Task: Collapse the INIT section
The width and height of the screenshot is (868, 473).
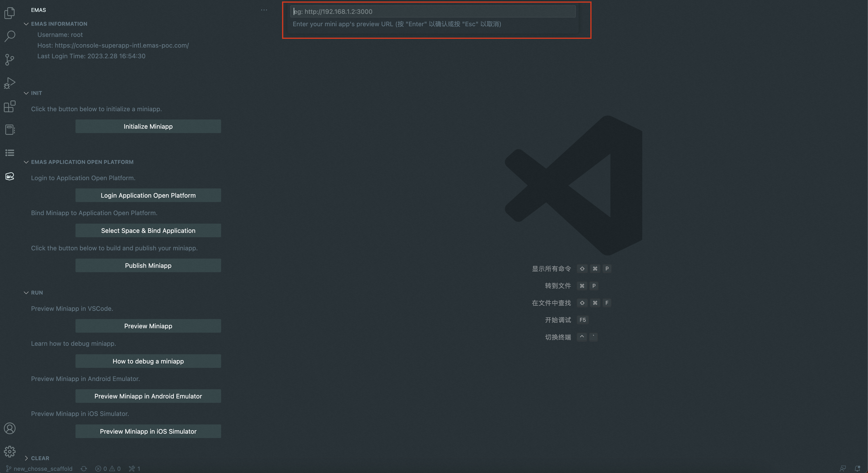Action: click(26, 93)
